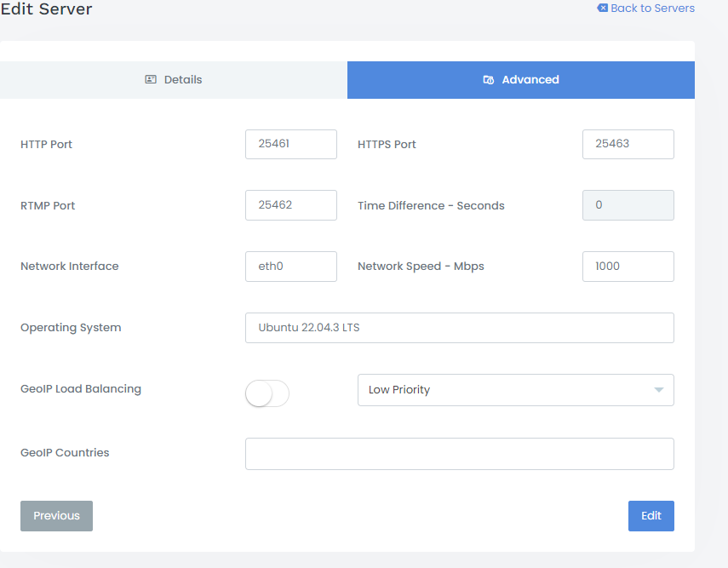Select the Advanced tab
The width and height of the screenshot is (728, 568).
(x=521, y=80)
